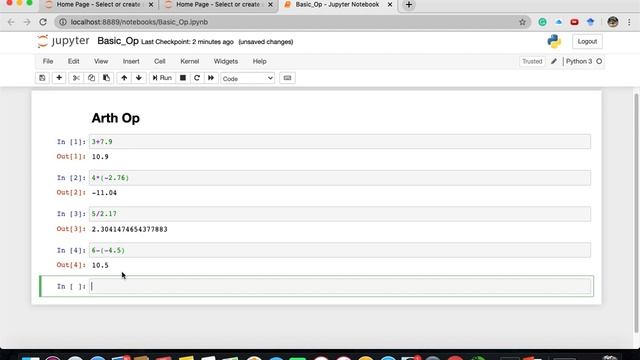Click output value 10.9
Viewport: 640px width, 360px height.
point(100,157)
